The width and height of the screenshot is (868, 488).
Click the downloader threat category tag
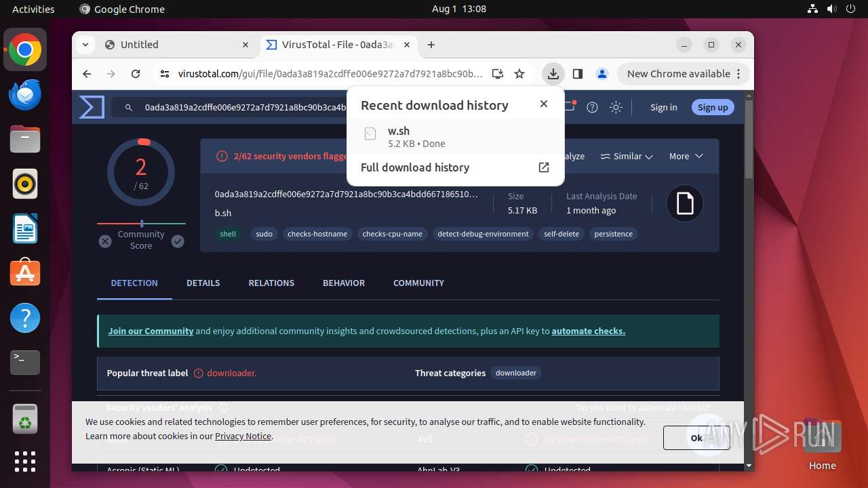[x=516, y=373]
